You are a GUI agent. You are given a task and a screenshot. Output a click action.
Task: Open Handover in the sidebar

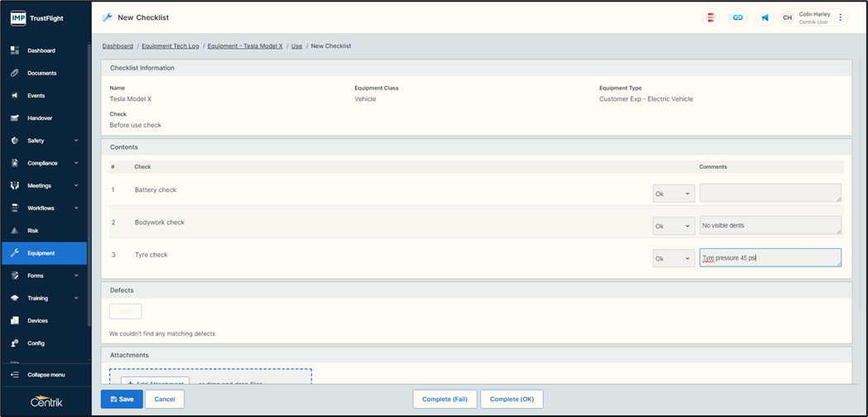tap(40, 118)
